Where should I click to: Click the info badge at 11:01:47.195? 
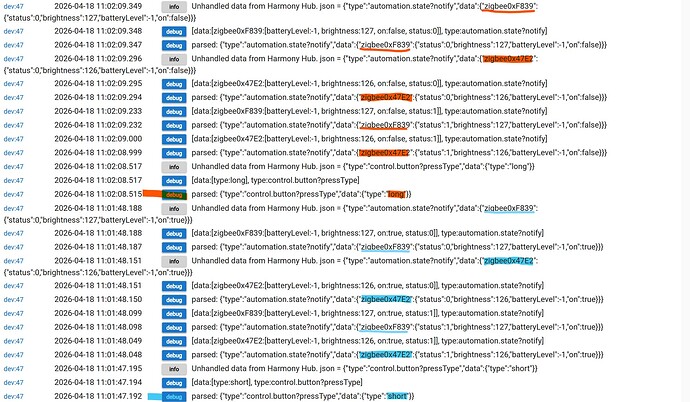pos(174,369)
